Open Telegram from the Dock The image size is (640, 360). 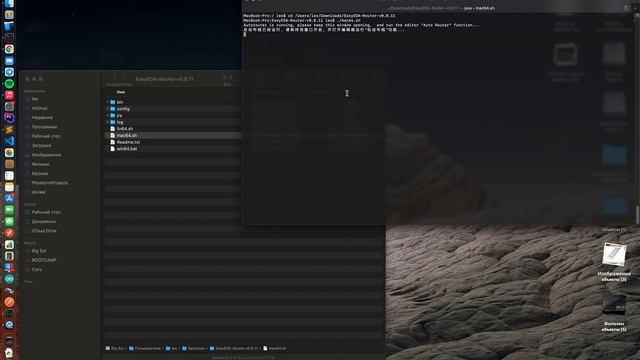tap(9, 72)
